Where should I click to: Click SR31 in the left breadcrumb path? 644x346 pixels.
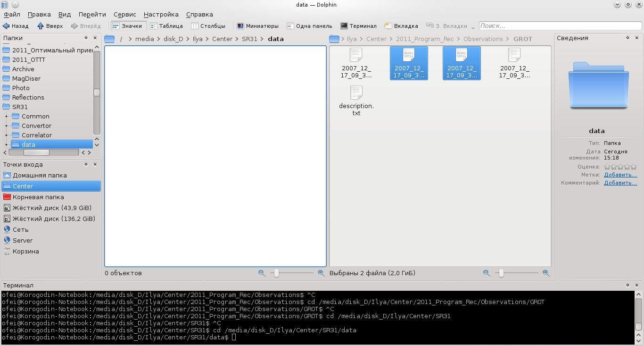(249, 39)
